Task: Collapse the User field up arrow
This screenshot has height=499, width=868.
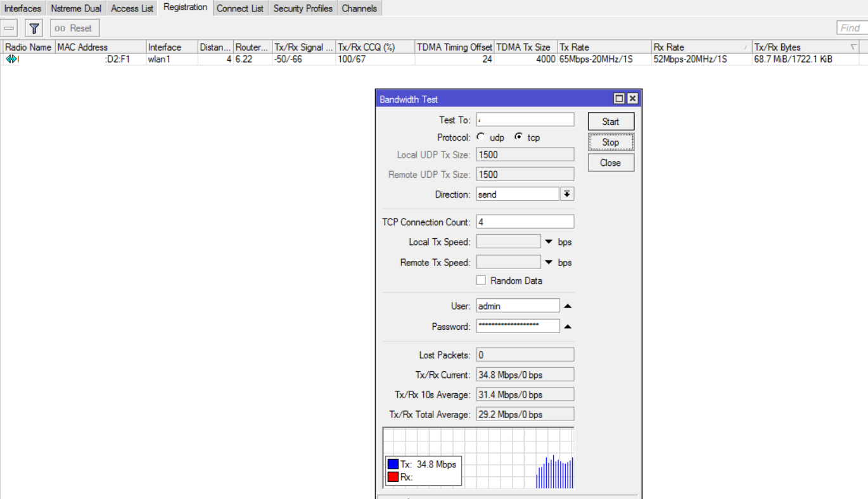Action: [x=568, y=306]
